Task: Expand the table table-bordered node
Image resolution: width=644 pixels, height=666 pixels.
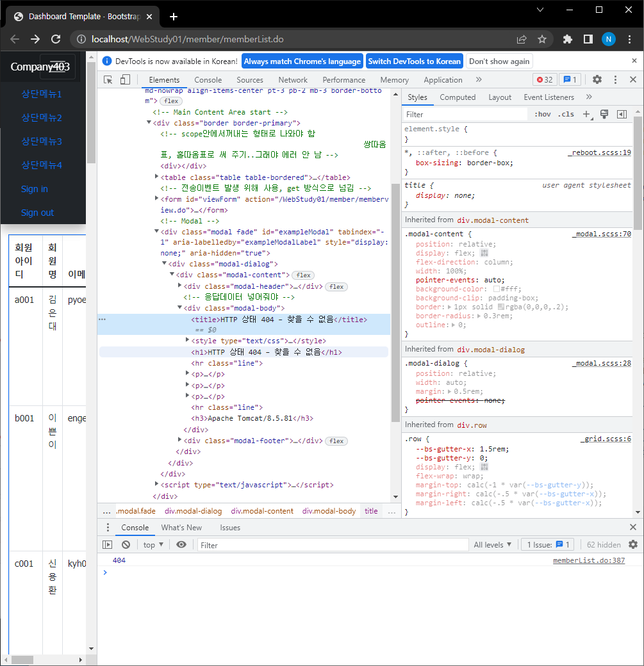Action: click(156, 176)
